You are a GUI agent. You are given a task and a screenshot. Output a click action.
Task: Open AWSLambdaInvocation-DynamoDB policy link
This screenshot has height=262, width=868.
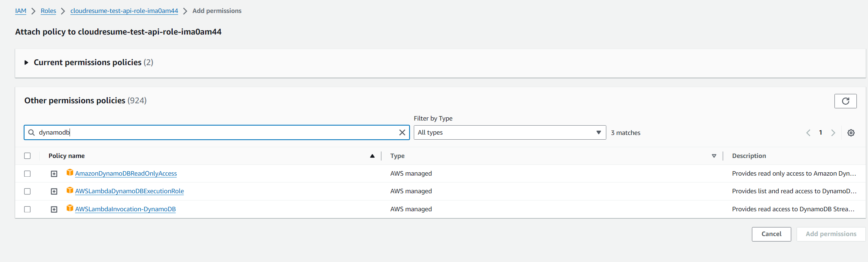point(125,209)
